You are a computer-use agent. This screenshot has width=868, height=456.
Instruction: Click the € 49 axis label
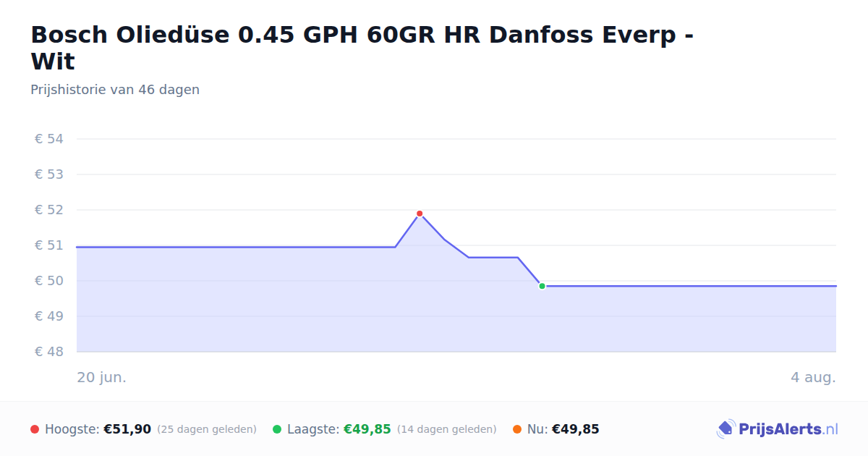coord(49,316)
